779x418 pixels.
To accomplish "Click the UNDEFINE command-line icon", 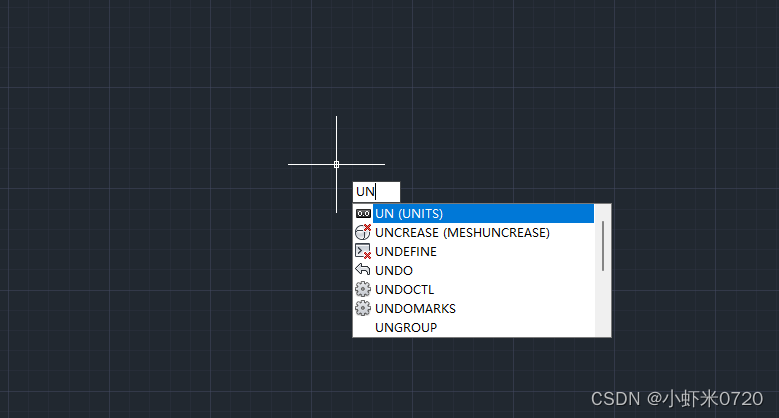I will (363, 251).
